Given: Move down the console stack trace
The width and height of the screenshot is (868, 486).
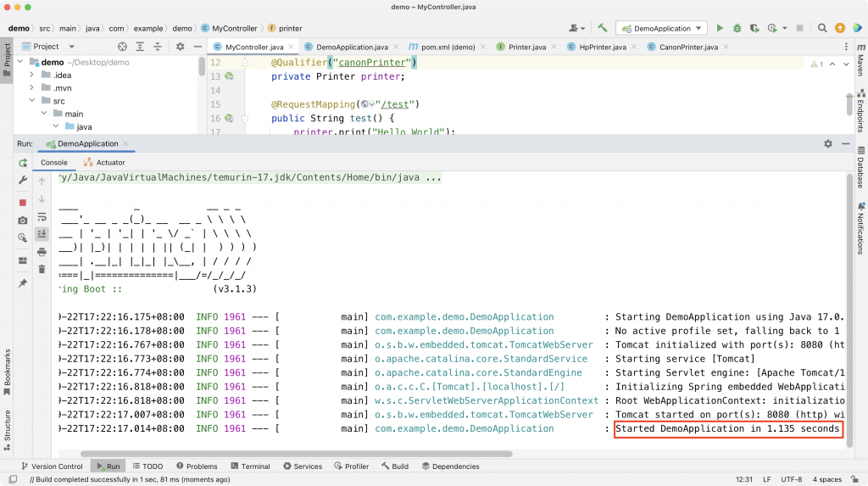Looking at the screenshot, I should [42, 199].
